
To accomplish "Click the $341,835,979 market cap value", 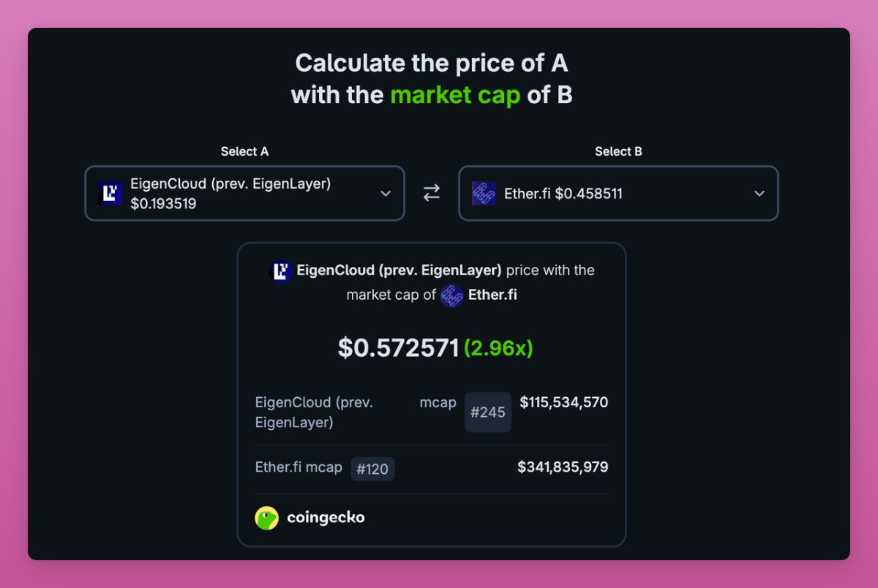I will coord(562,467).
